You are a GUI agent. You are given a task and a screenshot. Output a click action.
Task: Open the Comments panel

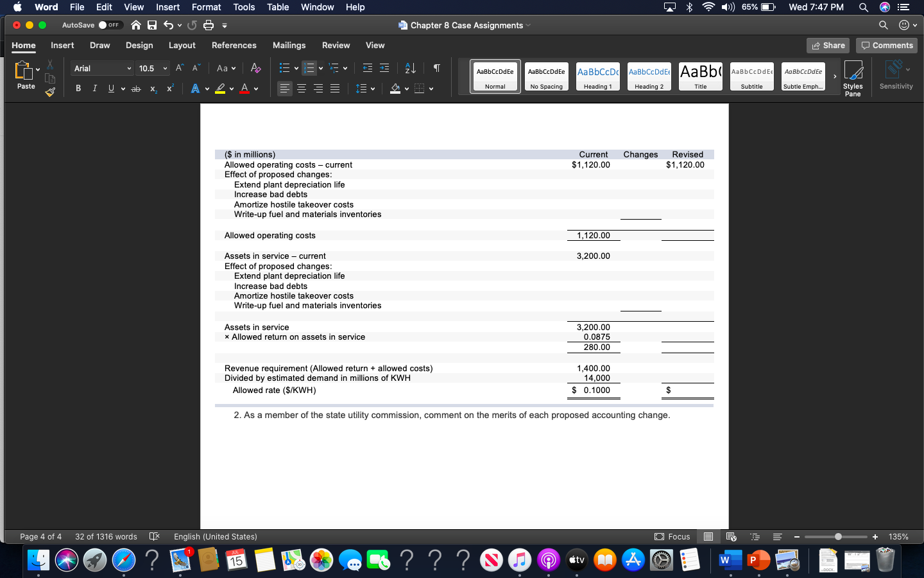click(886, 45)
